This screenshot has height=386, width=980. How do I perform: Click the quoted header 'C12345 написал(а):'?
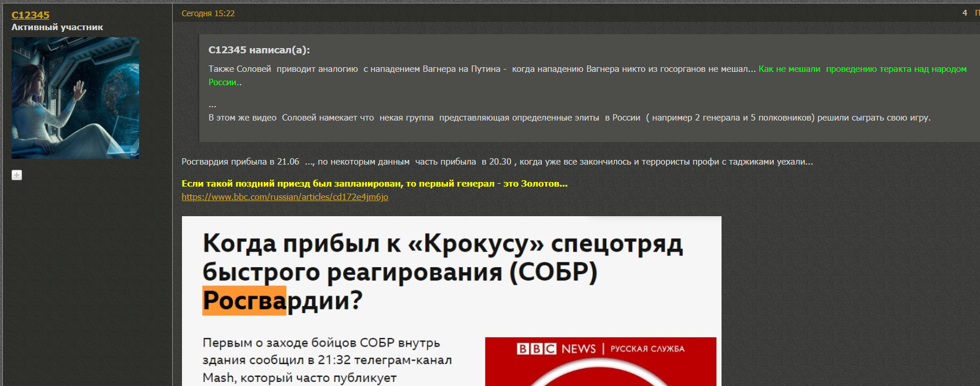pos(259,50)
